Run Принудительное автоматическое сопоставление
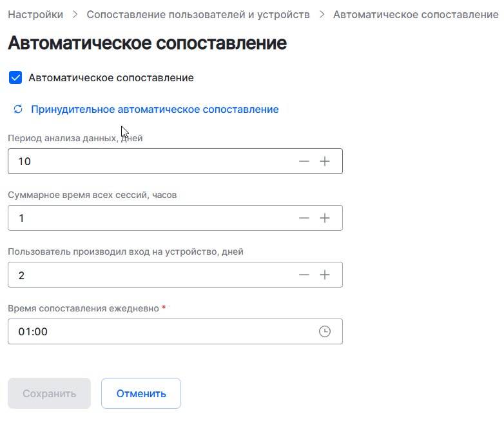Image resolution: width=504 pixels, height=423 pixels. pos(155,110)
